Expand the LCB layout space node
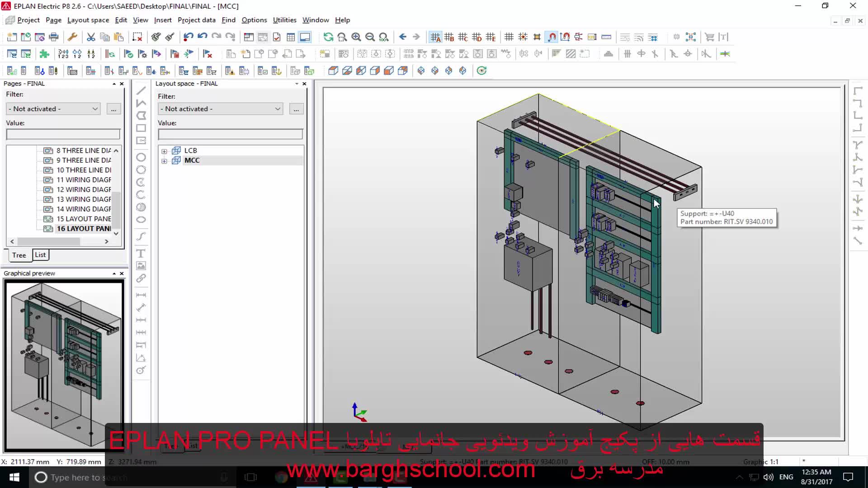The image size is (868, 488). [164, 151]
